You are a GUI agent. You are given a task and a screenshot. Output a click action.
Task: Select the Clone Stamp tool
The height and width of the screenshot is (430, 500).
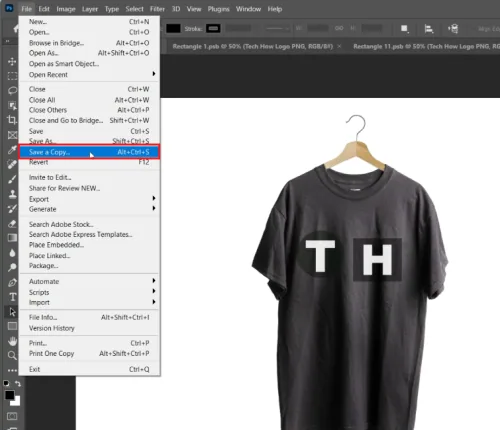coord(12,194)
